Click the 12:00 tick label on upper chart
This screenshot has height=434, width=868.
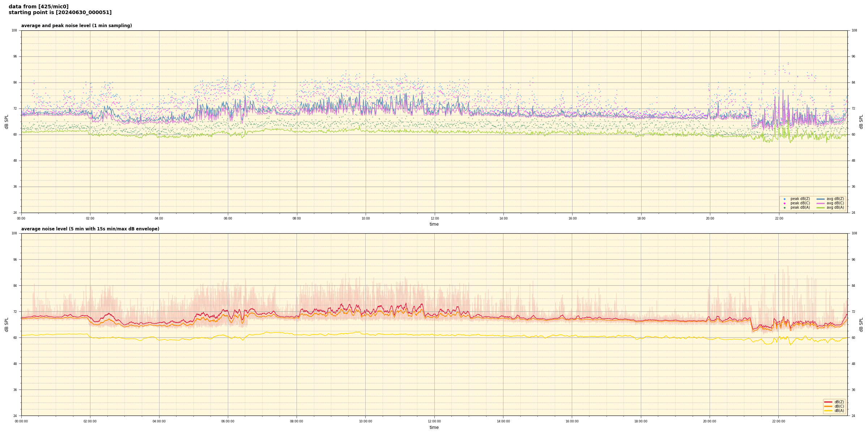434,218
